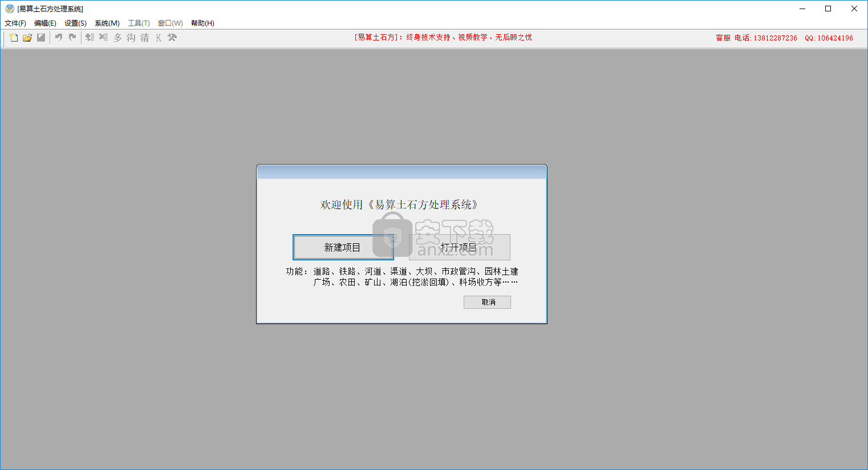Click the insert-row style toolbar icon
This screenshot has width=868, height=470.
90,38
